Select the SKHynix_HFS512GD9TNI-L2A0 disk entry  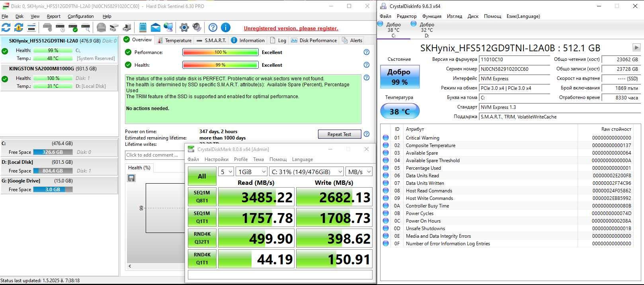tap(59, 49)
